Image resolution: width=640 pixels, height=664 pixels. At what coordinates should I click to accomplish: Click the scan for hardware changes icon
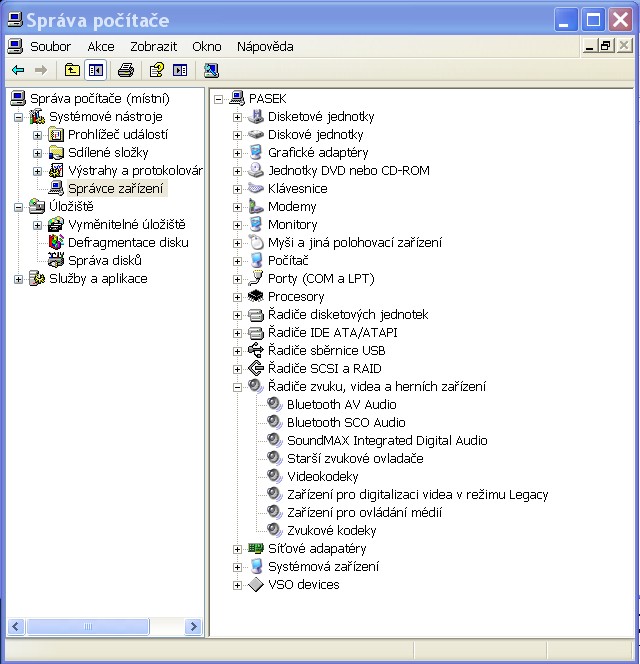211,70
